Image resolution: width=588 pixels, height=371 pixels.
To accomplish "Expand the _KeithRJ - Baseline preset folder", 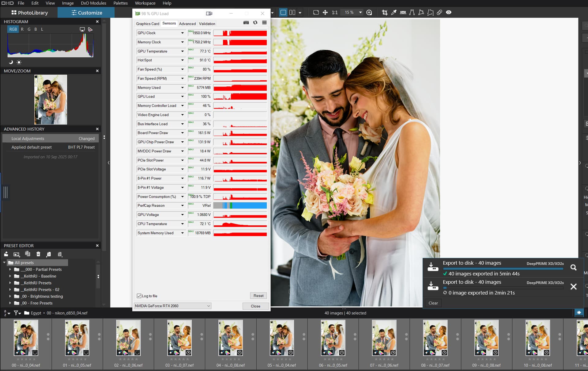I will click(10, 276).
